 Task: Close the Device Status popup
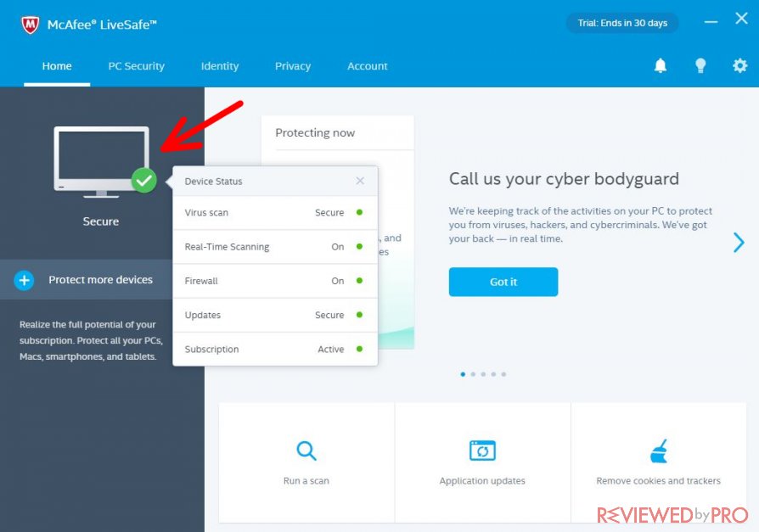(x=360, y=181)
